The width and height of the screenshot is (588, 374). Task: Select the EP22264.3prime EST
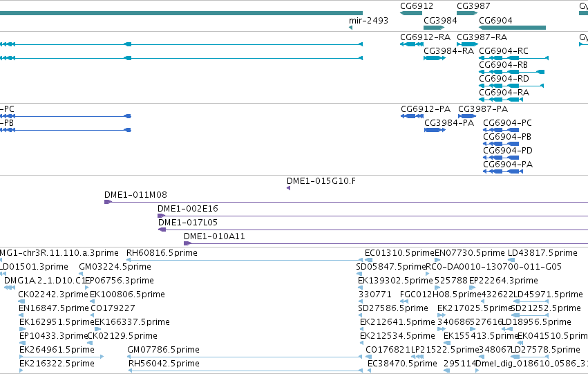[x=504, y=281]
